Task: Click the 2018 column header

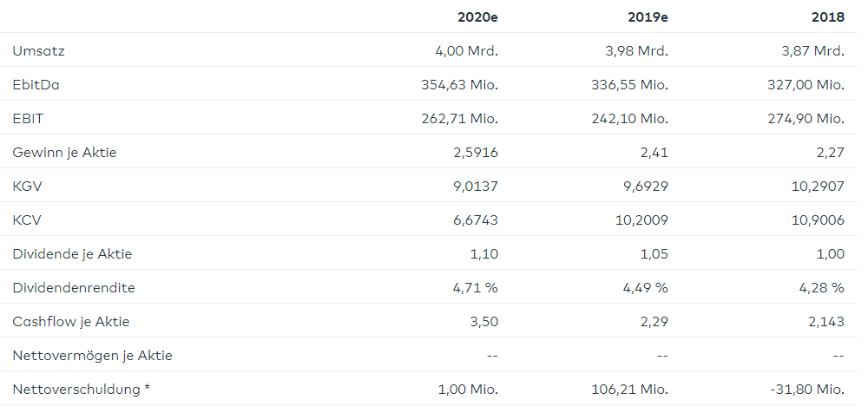Action: (825, 16)
